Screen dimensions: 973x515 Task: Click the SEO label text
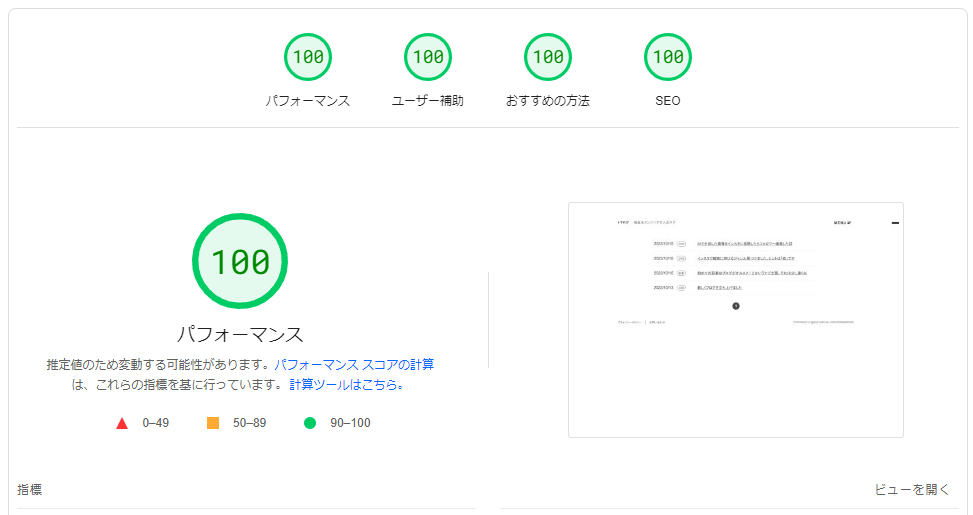click(x=668, y=101)
